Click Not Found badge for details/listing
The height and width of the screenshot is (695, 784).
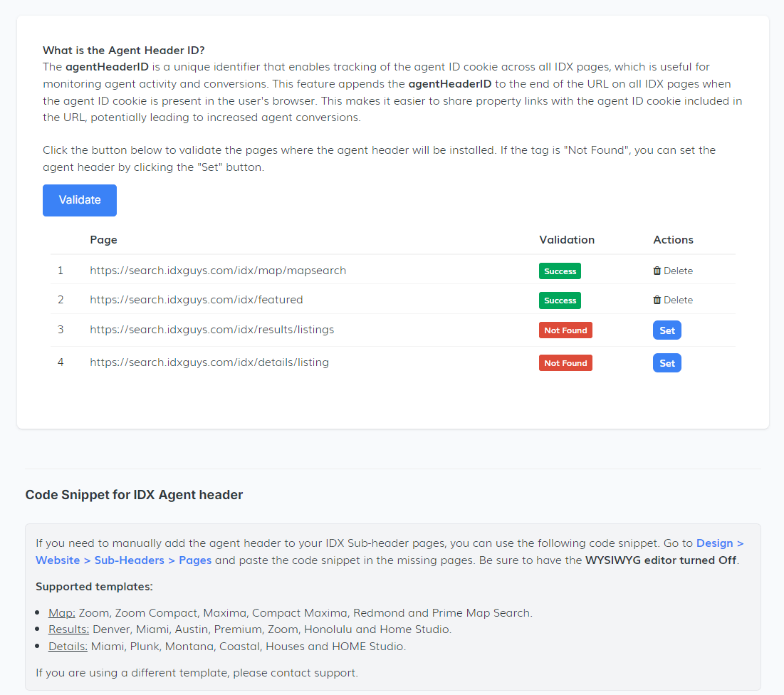[x=565, y=363]
